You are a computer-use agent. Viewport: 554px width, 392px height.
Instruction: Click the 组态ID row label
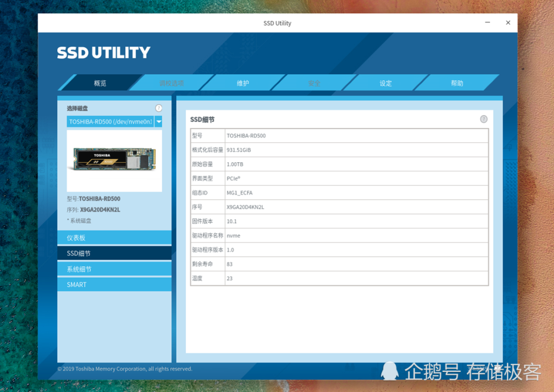point(199,193)
